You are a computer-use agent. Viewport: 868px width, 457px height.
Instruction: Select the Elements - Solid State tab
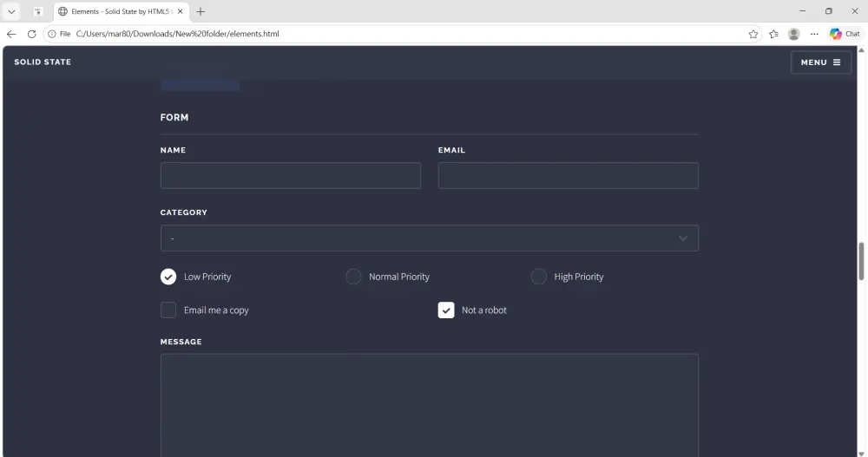(122, 11)
